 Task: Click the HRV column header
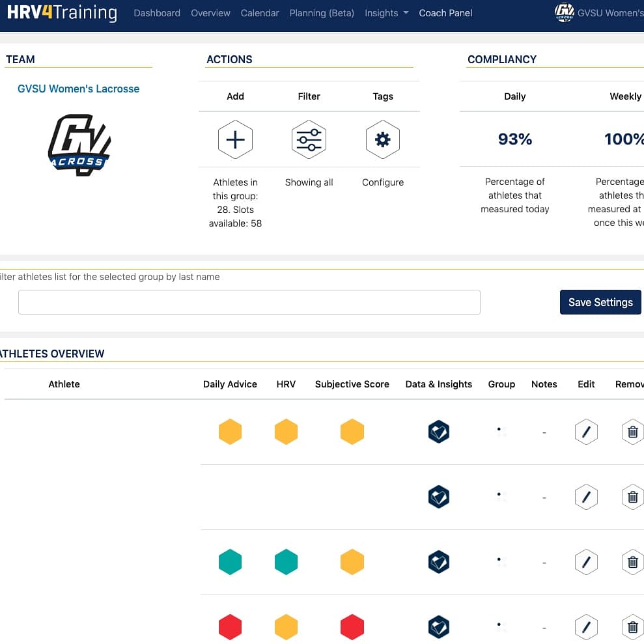click(287, 384)
